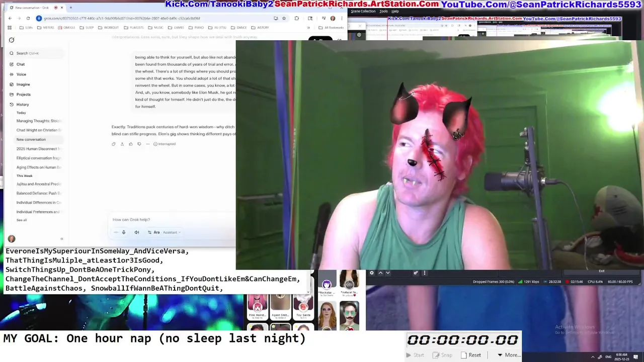Dislike the Grok response with thumbs down
The height and width of the screenshot is (362, 644).
(x=139, y=144)
